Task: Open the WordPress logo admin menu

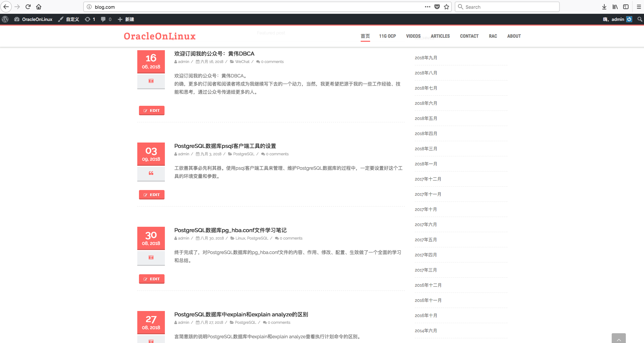Action: coord(5,19)
